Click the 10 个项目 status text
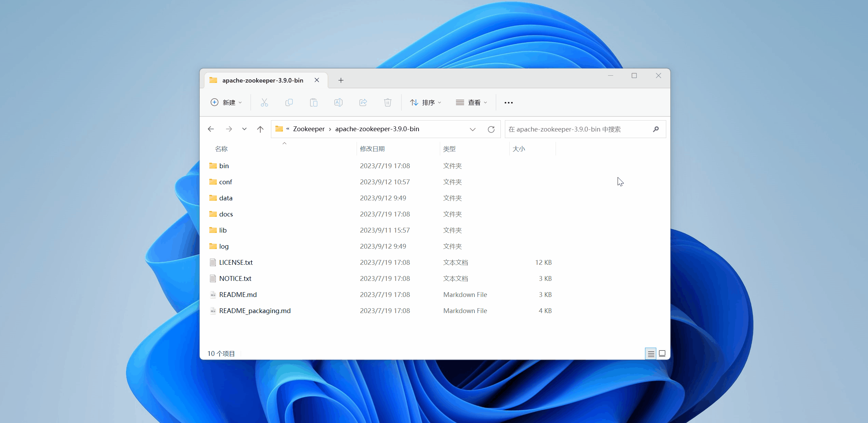The height and width of the screenshot is (423, 868). [221, 353]
